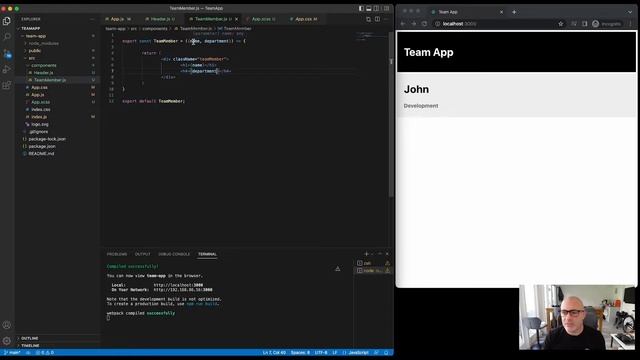Open the Extensions view in the activity bar
640x360 pixels.
click(x=7, y=85)
